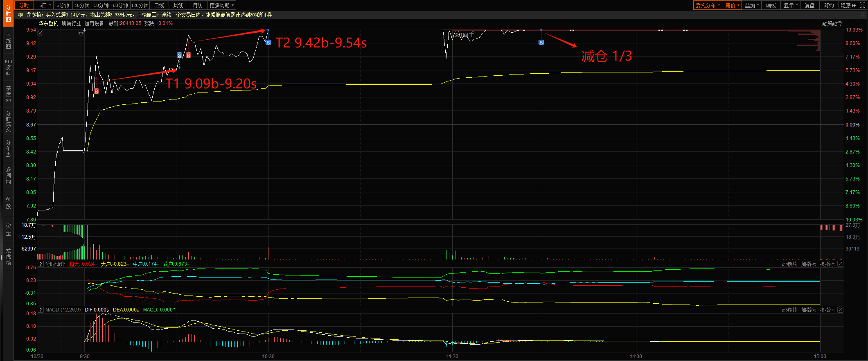Click the 散户:0.673 value
Viewport: 868px width, 361px height.
[x=176, y=264]
